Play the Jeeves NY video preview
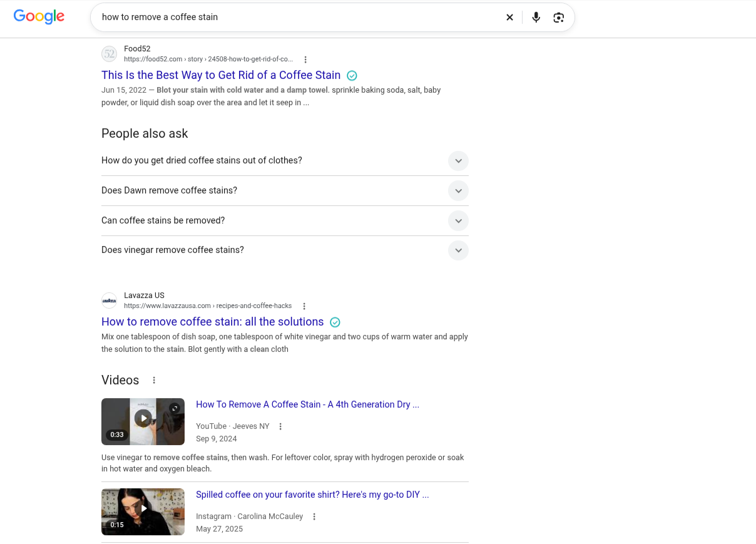The height and width of the screenshot is (544, 756). (143, 418)
